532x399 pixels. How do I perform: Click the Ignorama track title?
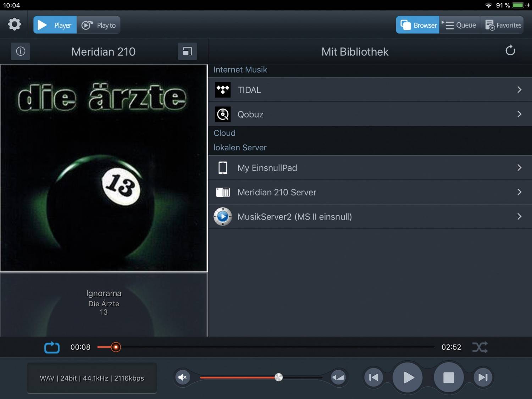click(104, 293)
